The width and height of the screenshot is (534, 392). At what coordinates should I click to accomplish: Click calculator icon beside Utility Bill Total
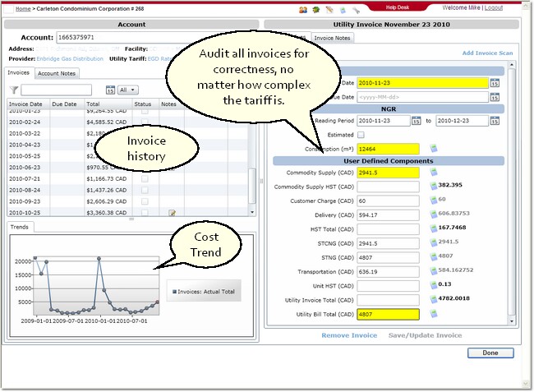434,313
